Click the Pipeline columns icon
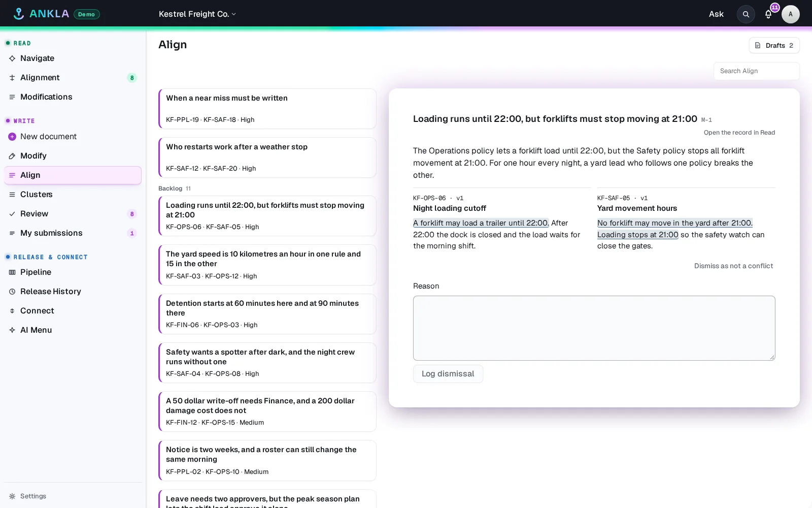Screen dimensions: 812x508 pos(12,272)
